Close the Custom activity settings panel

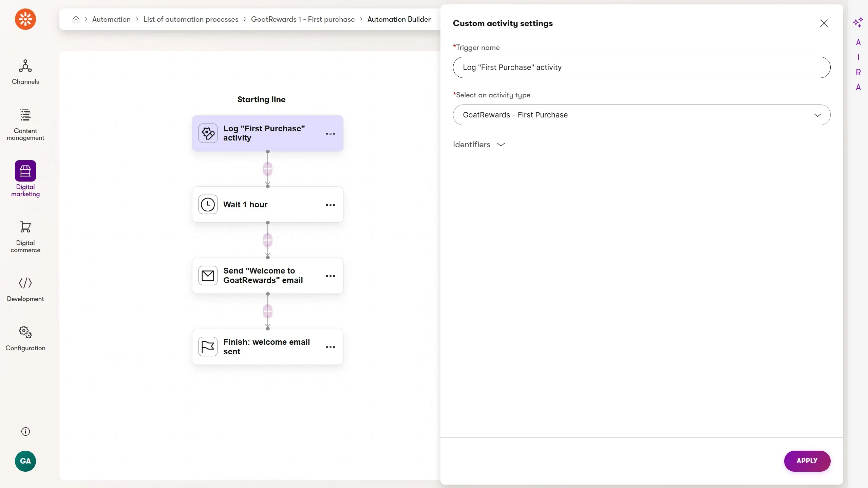tap(824, 23)
